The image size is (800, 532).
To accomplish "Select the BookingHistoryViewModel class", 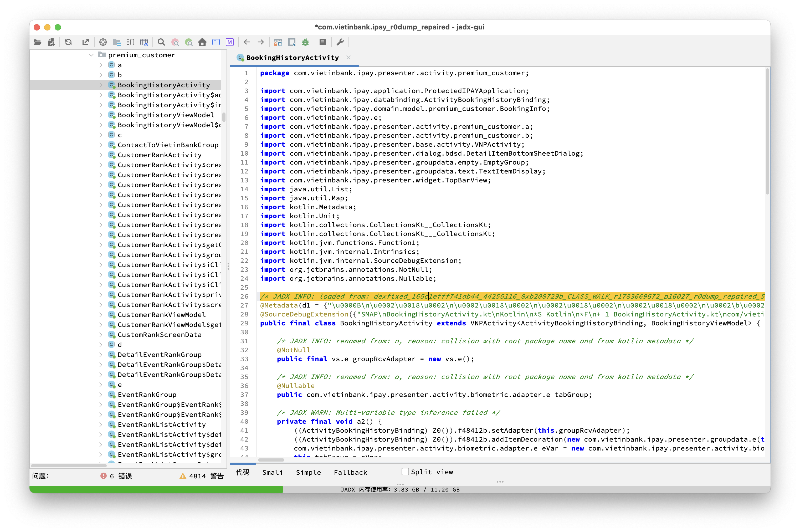I will pos(166,115).
